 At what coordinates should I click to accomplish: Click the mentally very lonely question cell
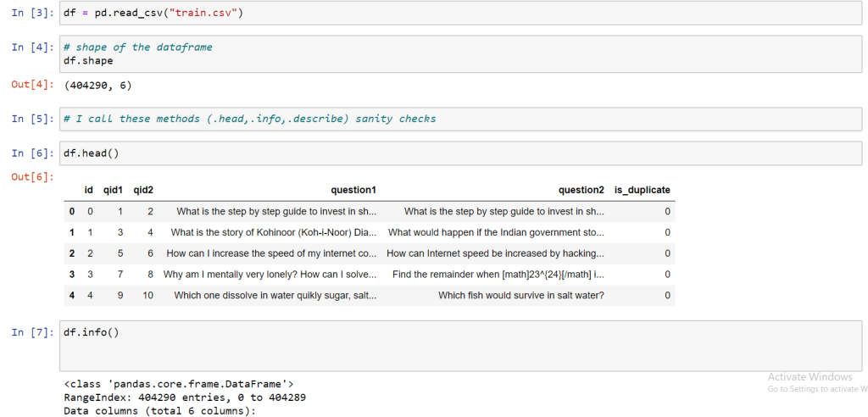pyautogui.click(x=270, y=275)
